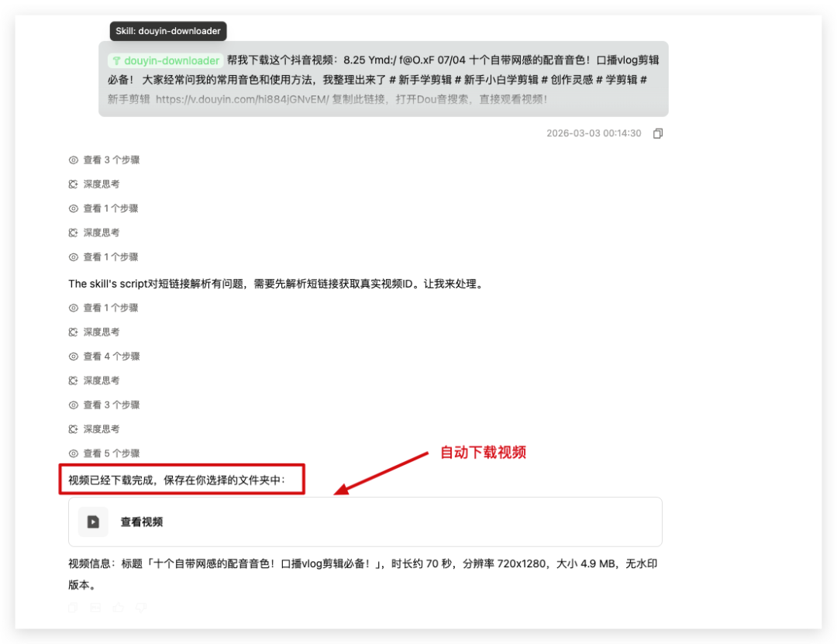Click the Skill: douyin-downloader tooltip label
The width and height of the screenshot is (837, 644).
pyautogui.click(x=168, y=31)
